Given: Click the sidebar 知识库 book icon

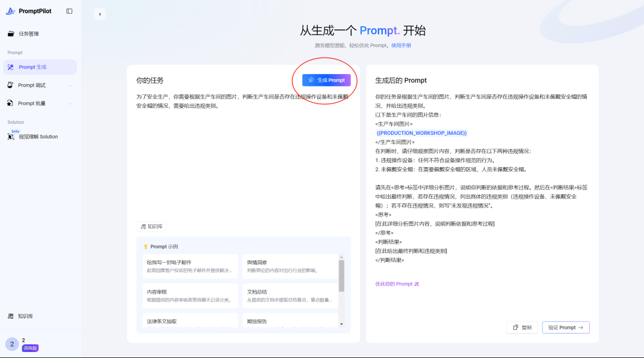Looking at the screenshot, I should pyautogui.click(x=11, y=316).
